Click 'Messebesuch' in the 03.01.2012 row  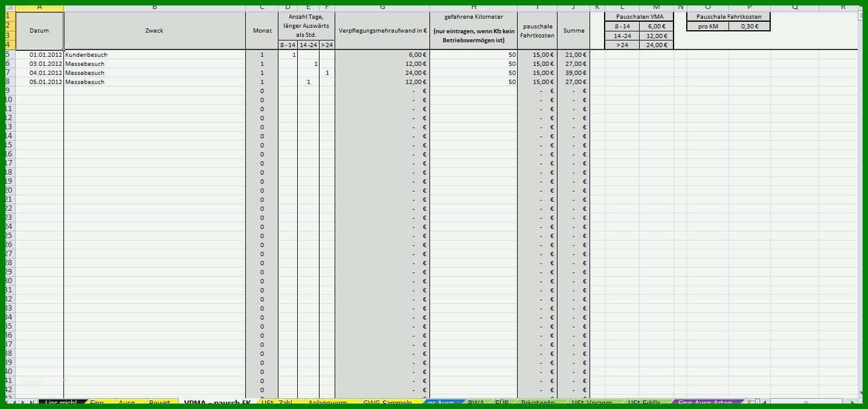pyautogui.click(x=155, y=63)
